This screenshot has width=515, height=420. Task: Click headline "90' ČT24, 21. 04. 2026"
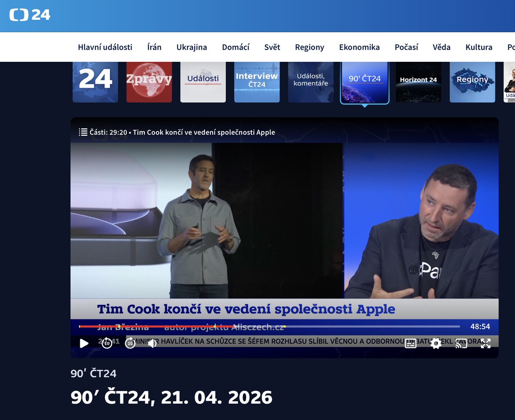[171, 397]
